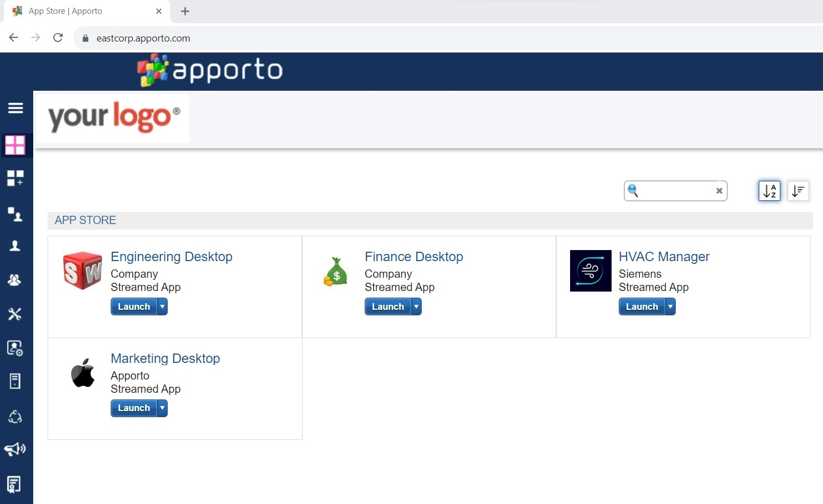Open the app-user assignment sidebar icon
The width and height of the screenshot is (823, 504).
[x=15, y=214]
